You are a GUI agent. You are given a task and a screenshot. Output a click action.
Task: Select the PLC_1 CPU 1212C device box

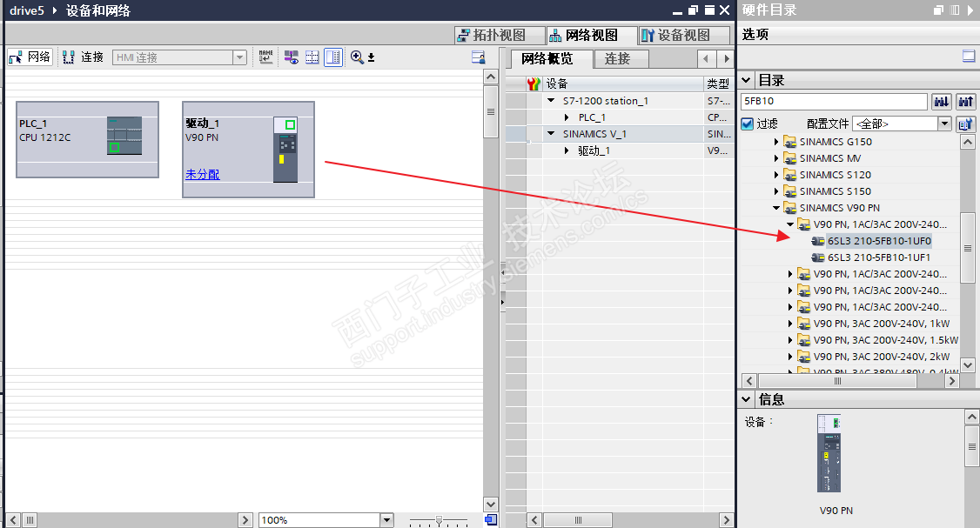click(x=87, y=139)
